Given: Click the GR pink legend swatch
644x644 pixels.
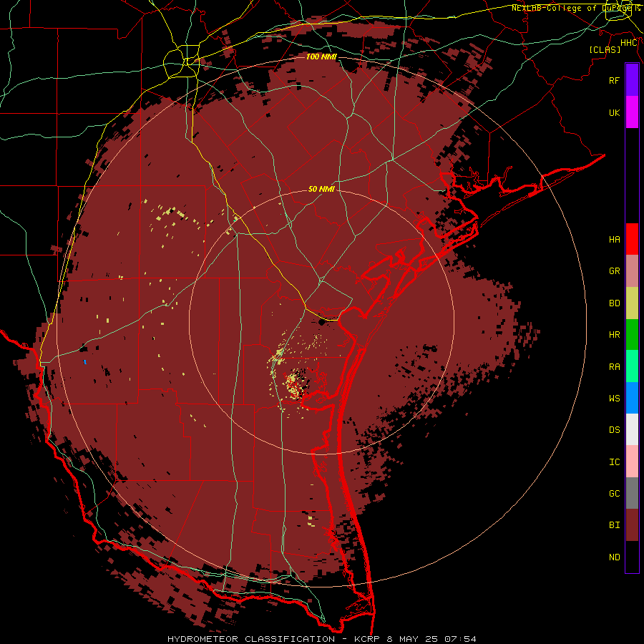Looking at the screenshot, I should tap(632, 270).
